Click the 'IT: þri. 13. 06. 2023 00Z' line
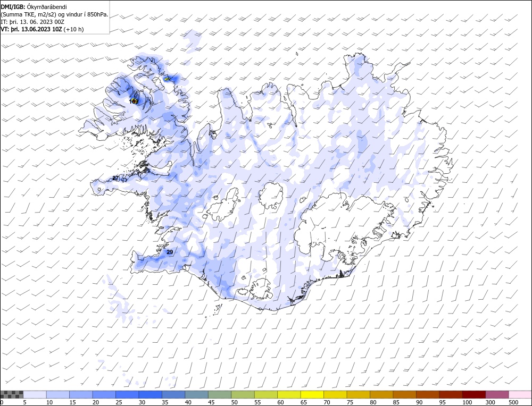 coord(32,22)
